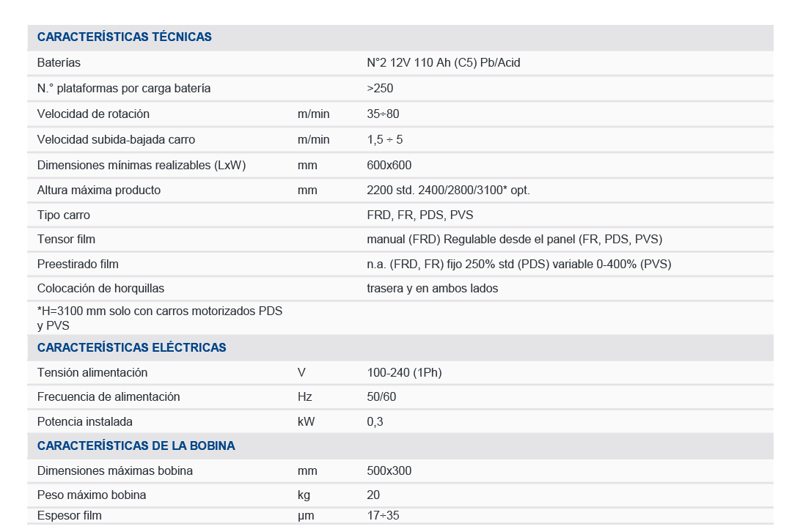Image resolution: width=792 pixels, height=532 pixels.
Task: Click the >250 platforms value
Action: [x=380, y=89]
